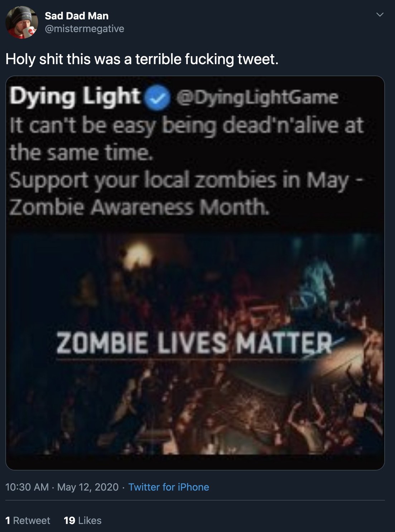The image size is (395, 532).
Task: View the 19 Likes list
Action: pyautogui.click(x=83, y=520)
